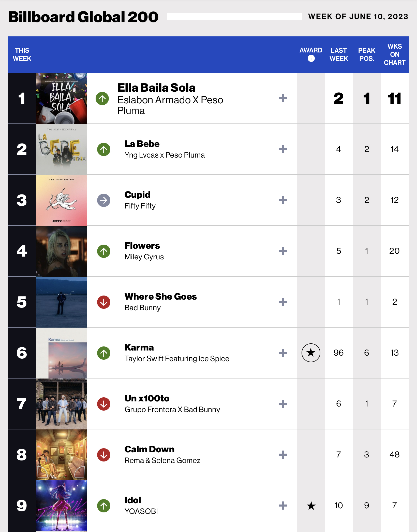Click the red down arrow on Where She Goes
The height and width of the screenshot is (532, 417).
click(104, 302)
